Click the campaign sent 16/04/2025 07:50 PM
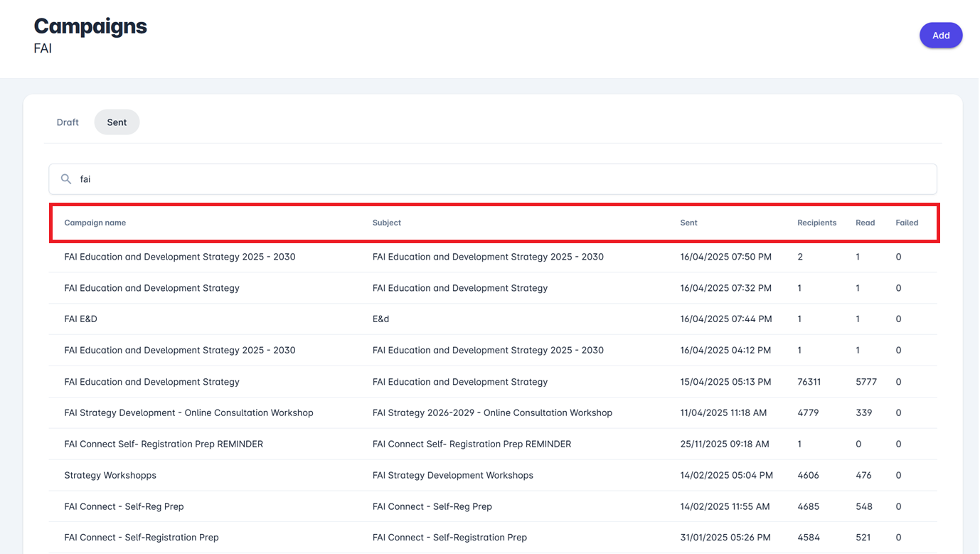980x554 pixels. pos(725,257)
